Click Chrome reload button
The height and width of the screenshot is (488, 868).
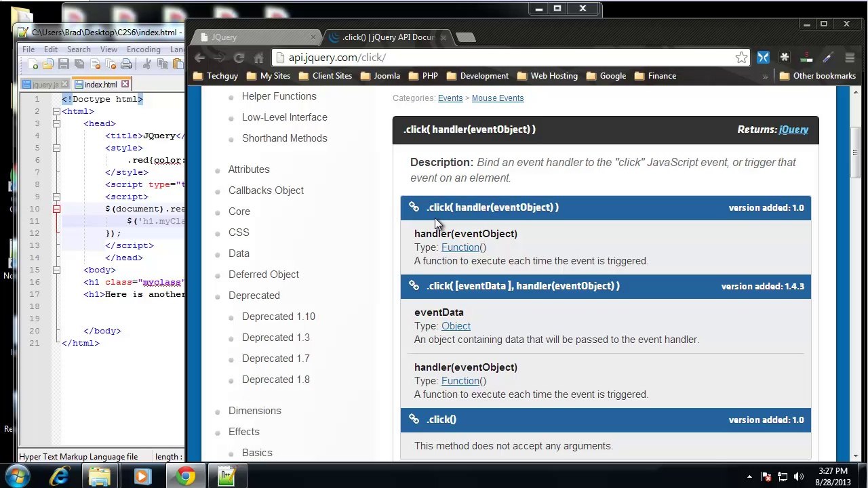tap(239, 58)
